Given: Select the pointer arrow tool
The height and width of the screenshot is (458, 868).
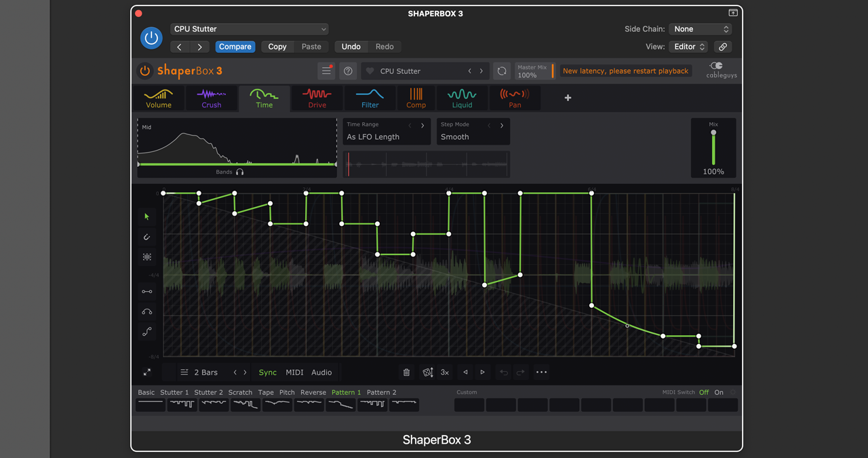Looking at the screenshot, I should pyautogui.click(x=147, y=217).
